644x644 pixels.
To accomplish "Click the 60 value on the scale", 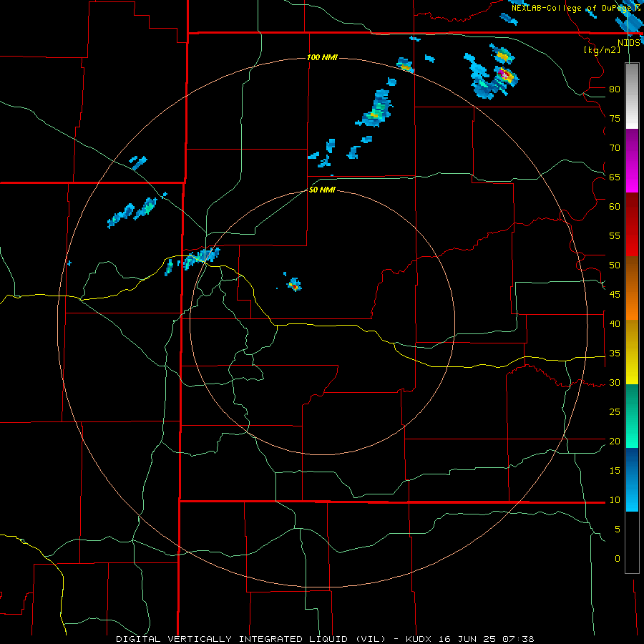I will [x=615, y=207].
